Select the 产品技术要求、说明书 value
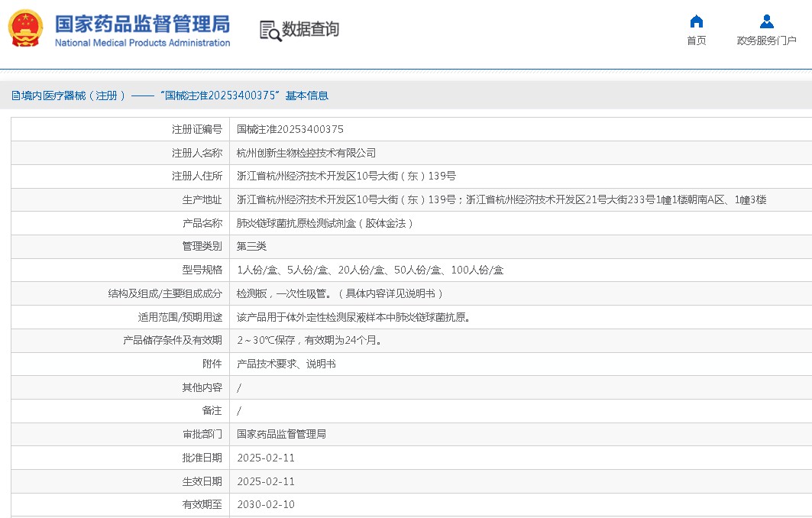812x518 pixels. point(286,364)
